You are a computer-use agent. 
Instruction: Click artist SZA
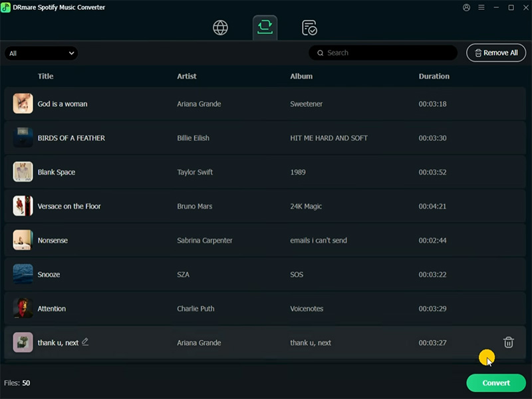184,275
